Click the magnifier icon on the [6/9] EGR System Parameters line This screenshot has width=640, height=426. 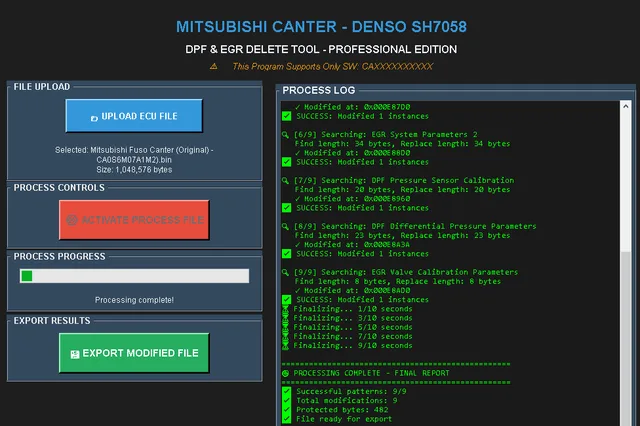coord(285,135)
